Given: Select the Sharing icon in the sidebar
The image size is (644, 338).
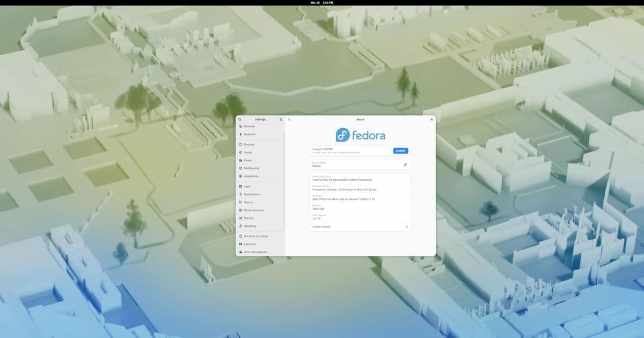Looking at the screenshot, I should [x=239, y=218].
